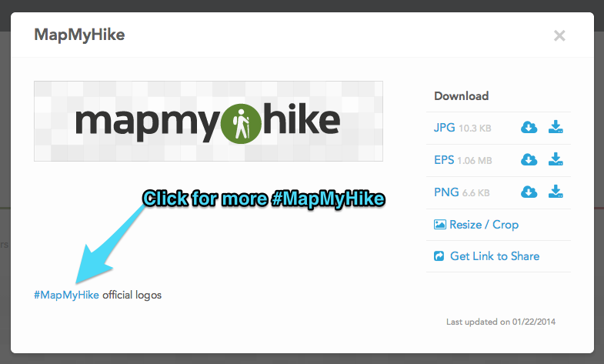Click the 1.06 MB file size
This screenshot has height=364, width=604.
pyautogui.click(x=475, y=161)
